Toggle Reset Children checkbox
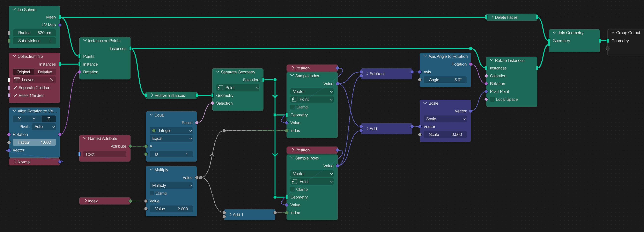Image resolution: width=644 pixels, height=232 pixels. pyautogui.click(x=15, y=96)
